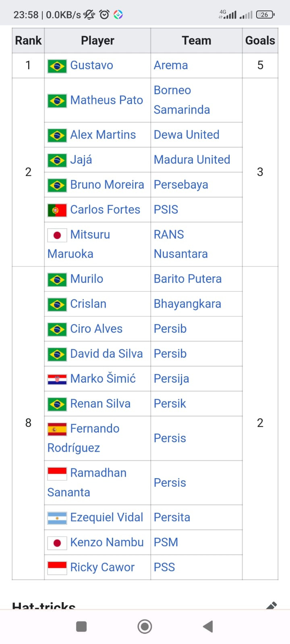Image resolution: width=290 pixels, height=644 pixels.
Task: Tap the Android back navigation triangle
Action: pos(208,626)
